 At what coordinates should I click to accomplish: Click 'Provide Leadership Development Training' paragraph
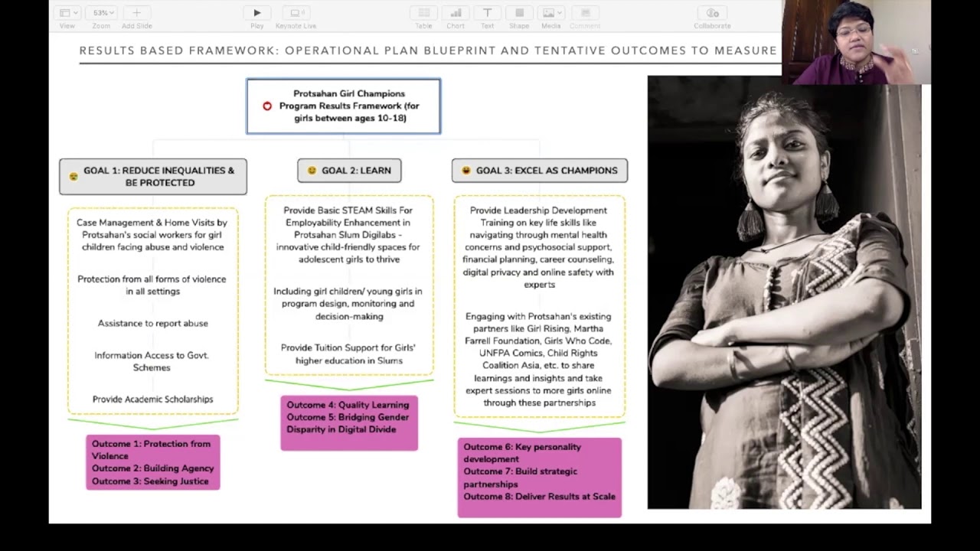(538, 247)
